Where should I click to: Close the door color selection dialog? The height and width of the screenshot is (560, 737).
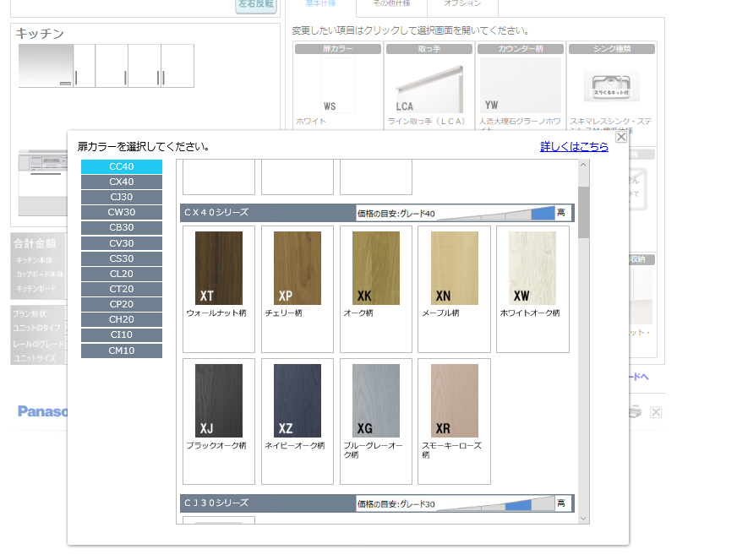click(621, 137)
